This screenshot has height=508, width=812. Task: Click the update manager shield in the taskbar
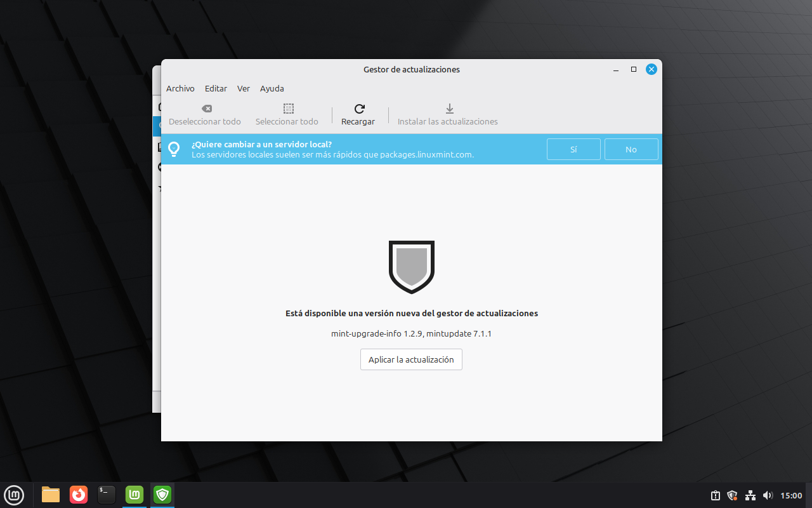point(162,494)
